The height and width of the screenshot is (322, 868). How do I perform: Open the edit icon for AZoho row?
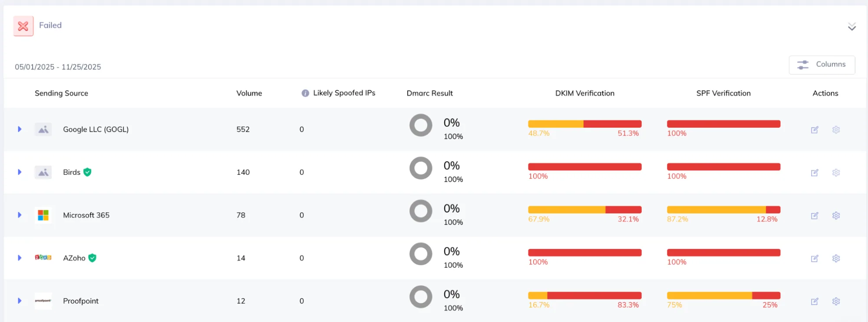pos(815,259)
